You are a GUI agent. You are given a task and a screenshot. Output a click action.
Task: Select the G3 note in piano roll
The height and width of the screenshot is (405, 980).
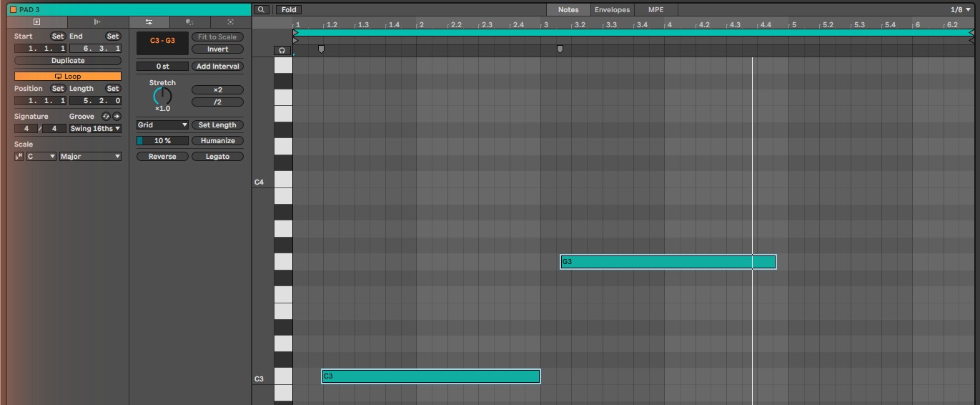(x=668, y=262)
